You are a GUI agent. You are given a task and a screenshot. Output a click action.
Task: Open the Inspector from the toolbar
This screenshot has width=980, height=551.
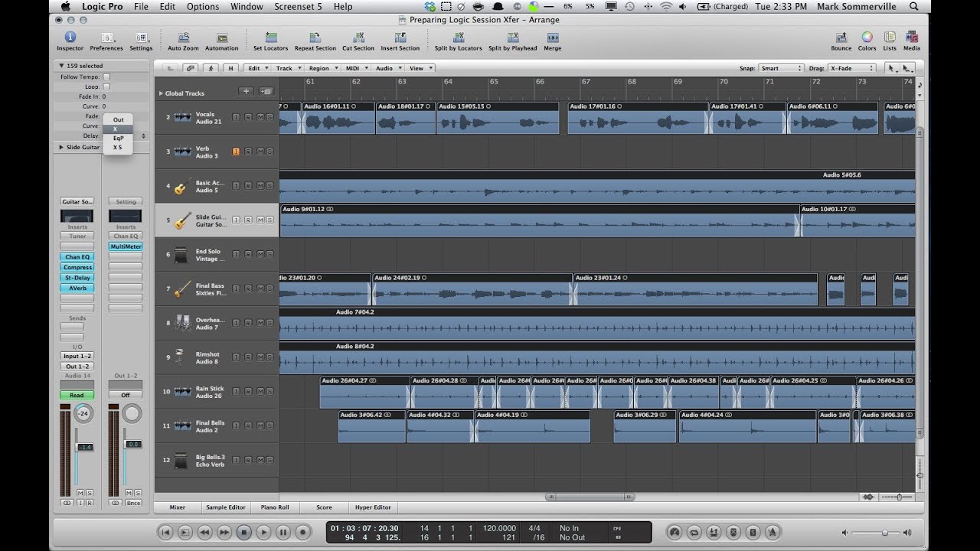pyautogui.click(x=70, y=37)
